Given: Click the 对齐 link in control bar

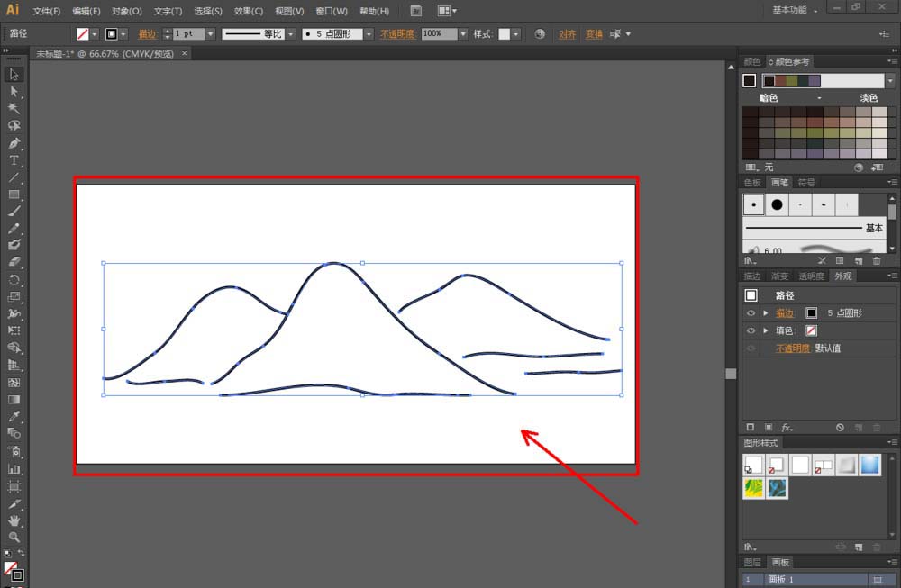Looking at the screenshot, I should pos(567,34).
